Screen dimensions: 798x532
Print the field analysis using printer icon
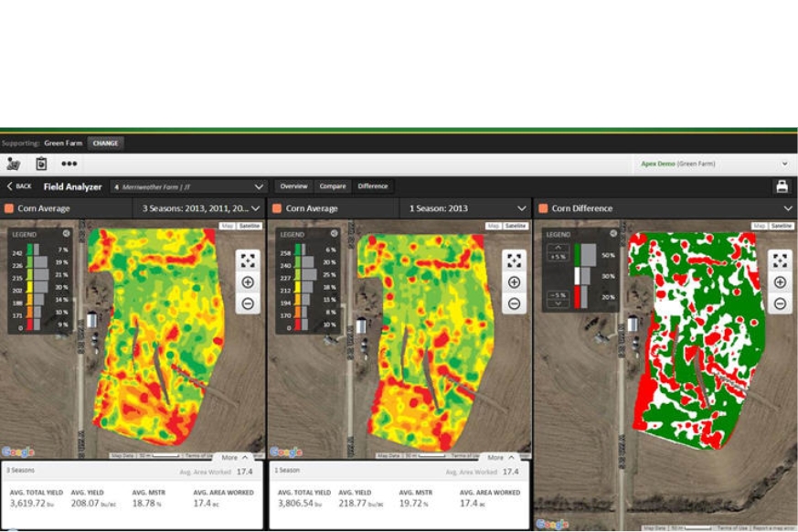click(782, 186)
